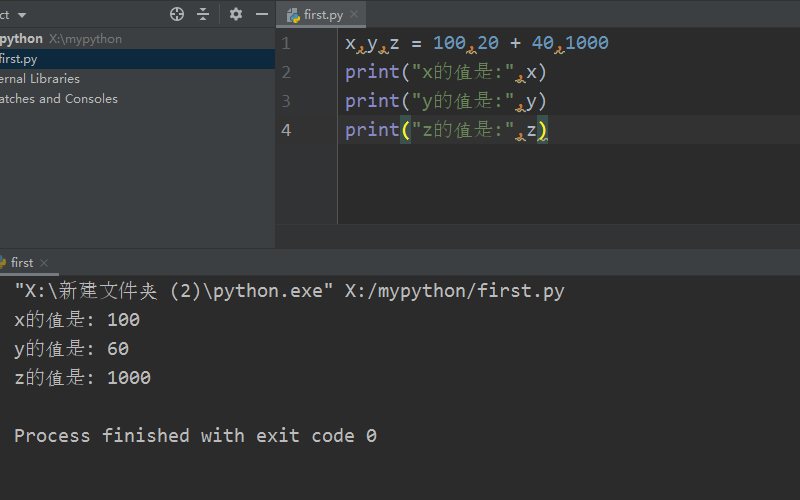Click line number 4 in gutter
Viewport: 800px width, 500px height.
[x=286, y=130]
